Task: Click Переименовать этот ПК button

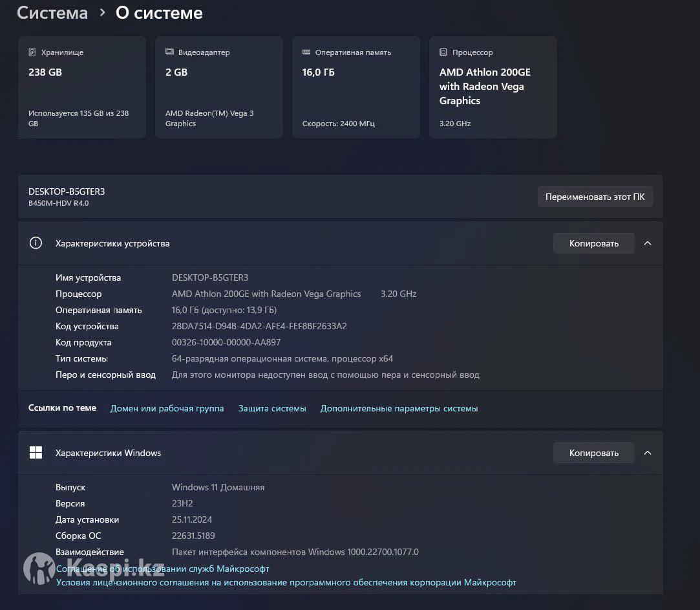Action: point(595,197)
